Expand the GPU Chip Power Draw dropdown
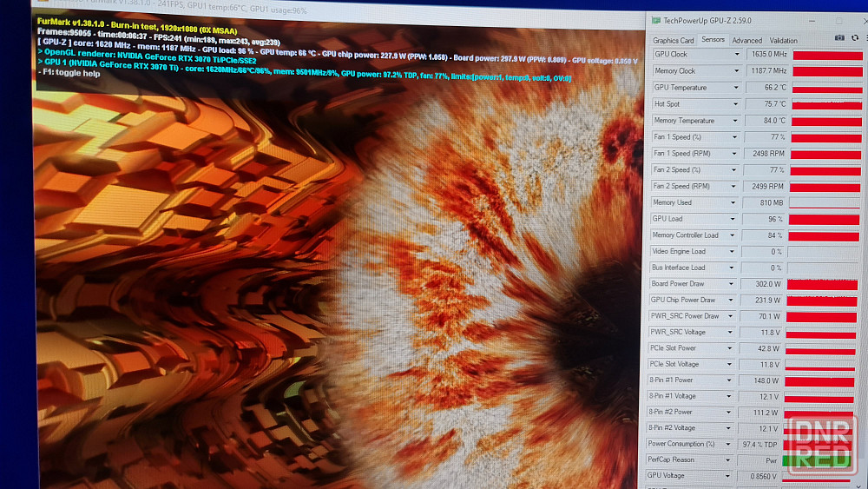The height and width of the screenshot is (489, 868). click(x=731, y=300)
